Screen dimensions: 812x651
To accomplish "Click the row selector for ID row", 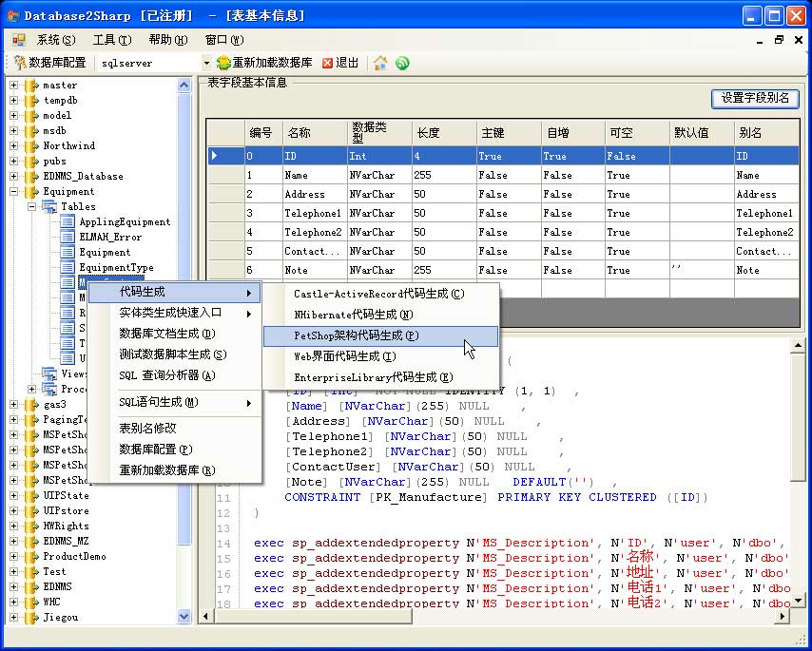I will coord(225,156).
